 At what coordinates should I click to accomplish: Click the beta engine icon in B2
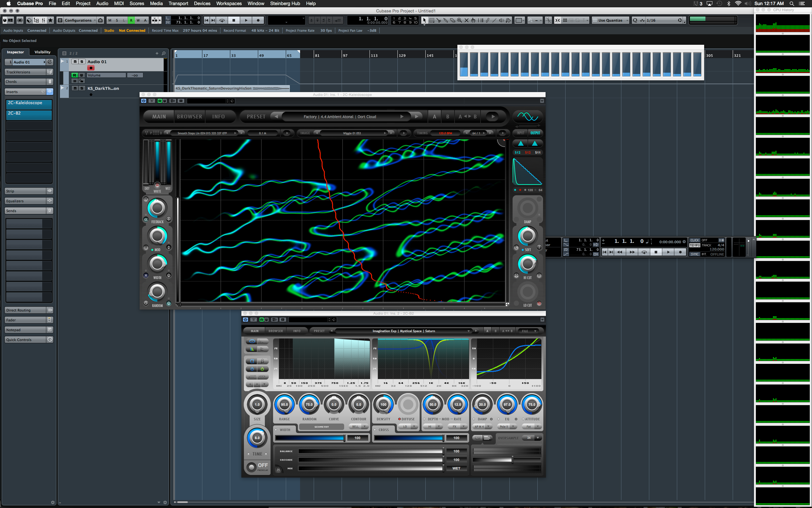click(262, 361)
